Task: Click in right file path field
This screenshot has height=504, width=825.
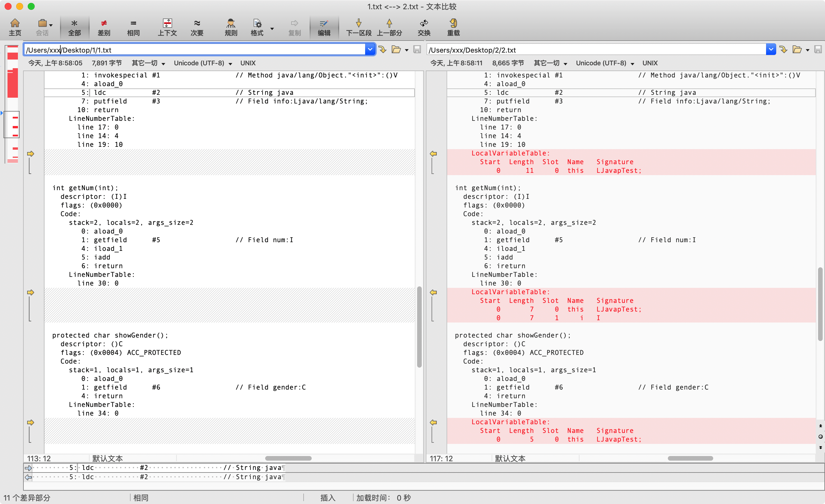Action: click(596, 50)
